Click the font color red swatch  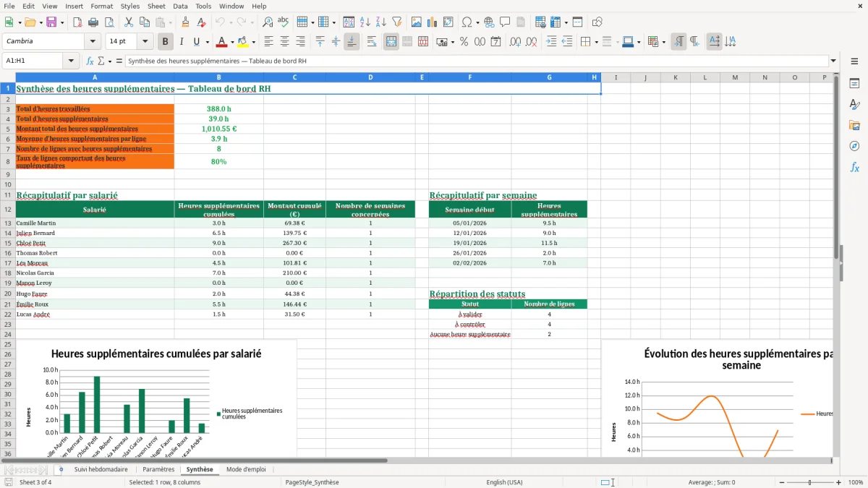tap(222, 41)
